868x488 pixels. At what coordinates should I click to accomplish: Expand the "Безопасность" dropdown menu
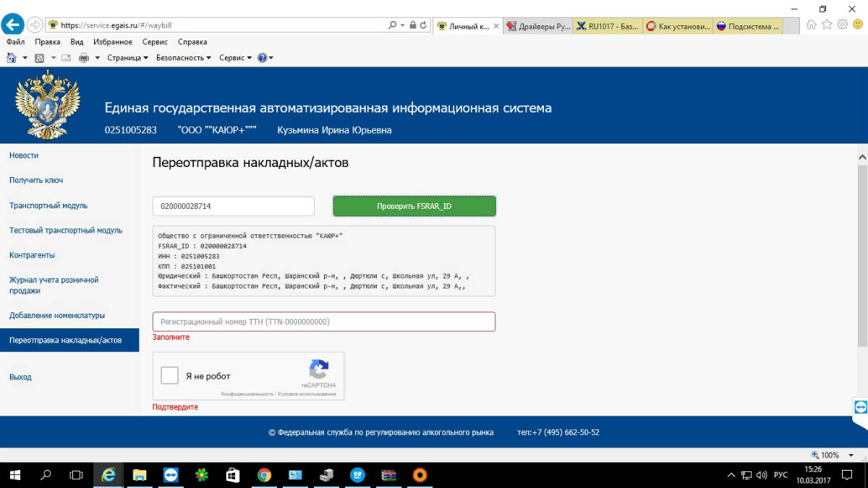(183, 58)
